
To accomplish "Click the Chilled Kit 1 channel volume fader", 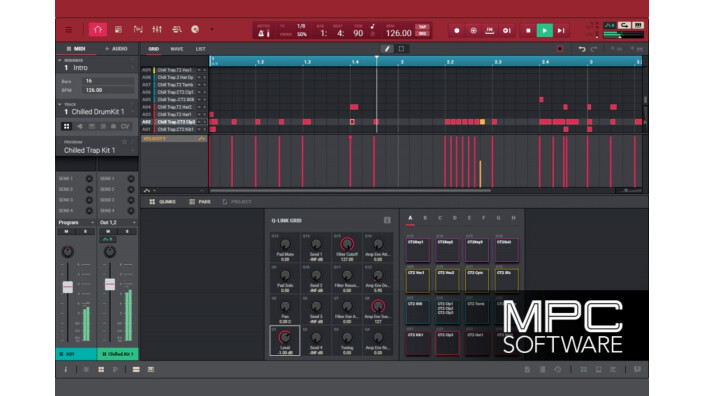I will coord(110,284).
